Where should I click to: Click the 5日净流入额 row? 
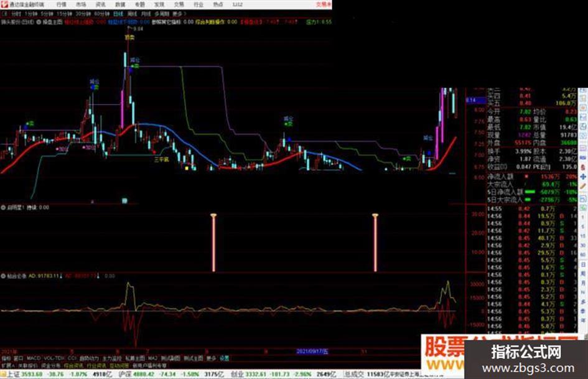[x=532, y=192]
